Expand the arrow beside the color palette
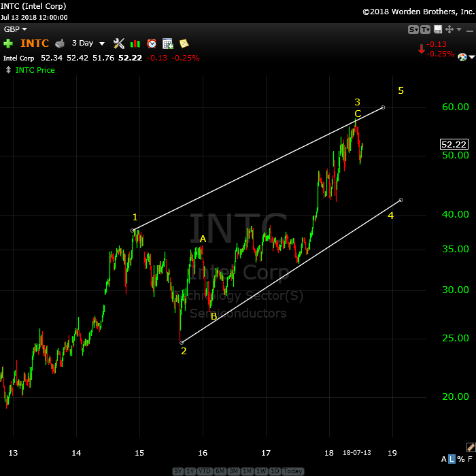 472,57
